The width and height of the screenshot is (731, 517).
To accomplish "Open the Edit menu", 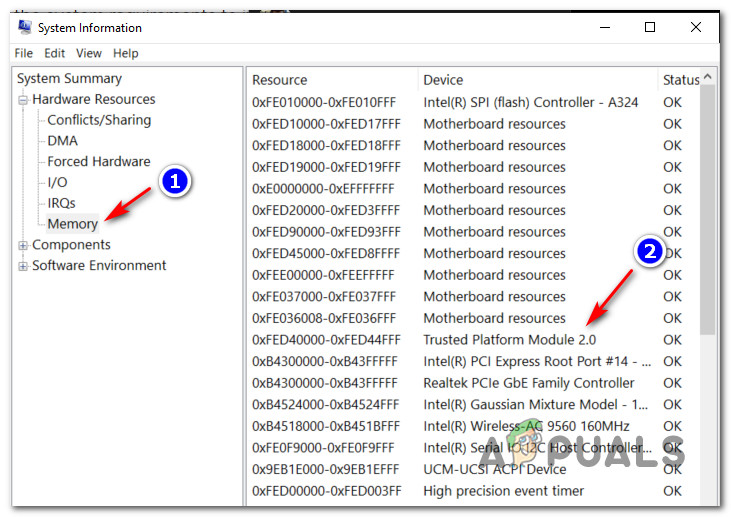I will click(55, 54).
